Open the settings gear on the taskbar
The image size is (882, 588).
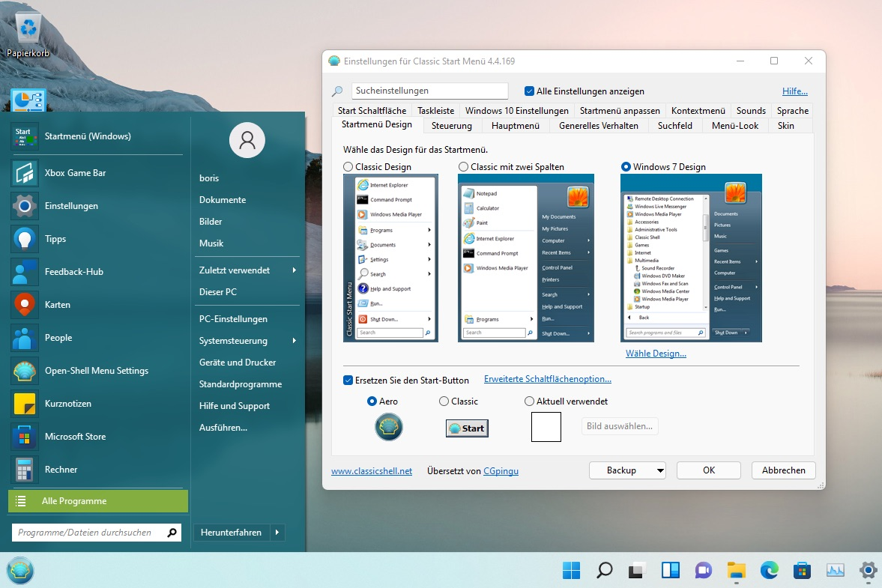click(x=868, y=571)
